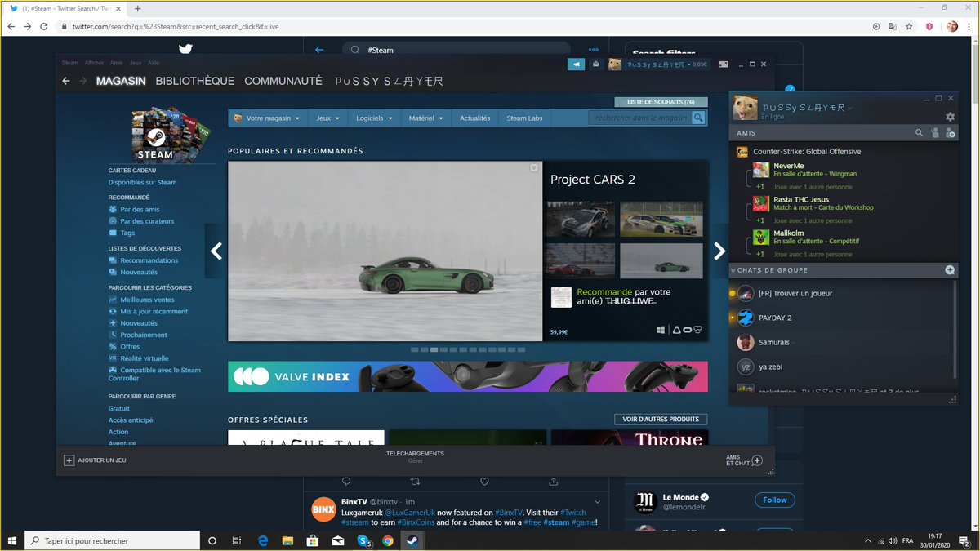Show next featured game with right arrow
This screenshot has width=980, height=551.
(x=719, y=251)
